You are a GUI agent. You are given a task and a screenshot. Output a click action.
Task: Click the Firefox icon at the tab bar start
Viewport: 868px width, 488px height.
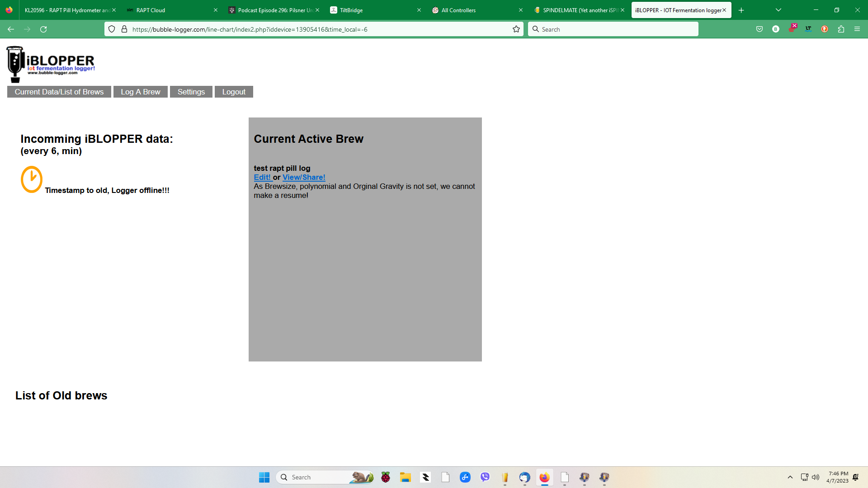point(9,10)
